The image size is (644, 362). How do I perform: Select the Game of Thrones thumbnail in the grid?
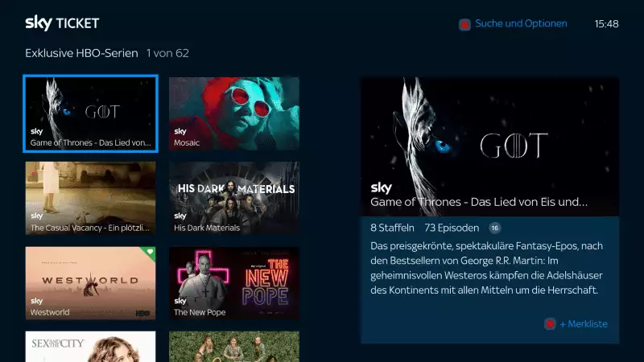[x=90, y=113]
